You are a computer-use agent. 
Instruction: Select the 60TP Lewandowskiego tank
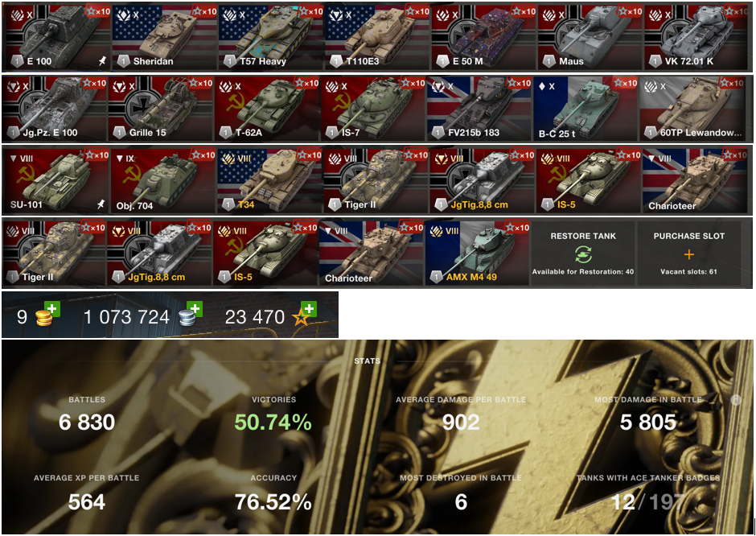click(696, 108)
